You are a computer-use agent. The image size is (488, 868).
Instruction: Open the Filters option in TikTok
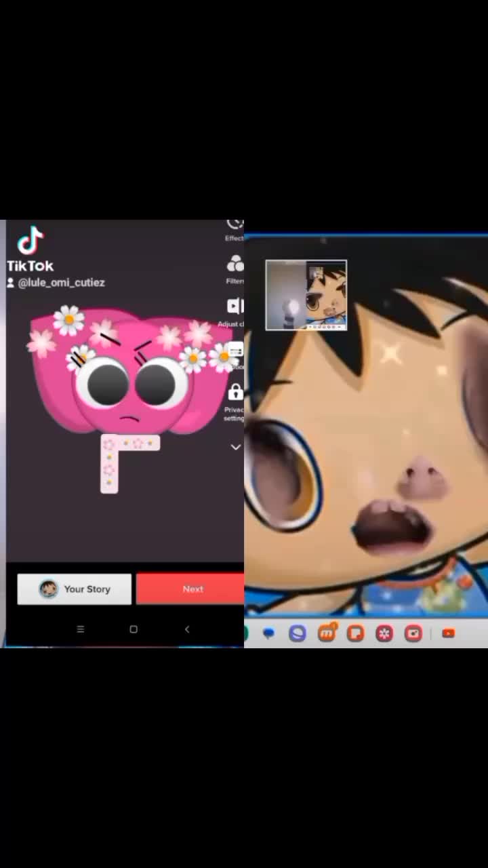235,269
